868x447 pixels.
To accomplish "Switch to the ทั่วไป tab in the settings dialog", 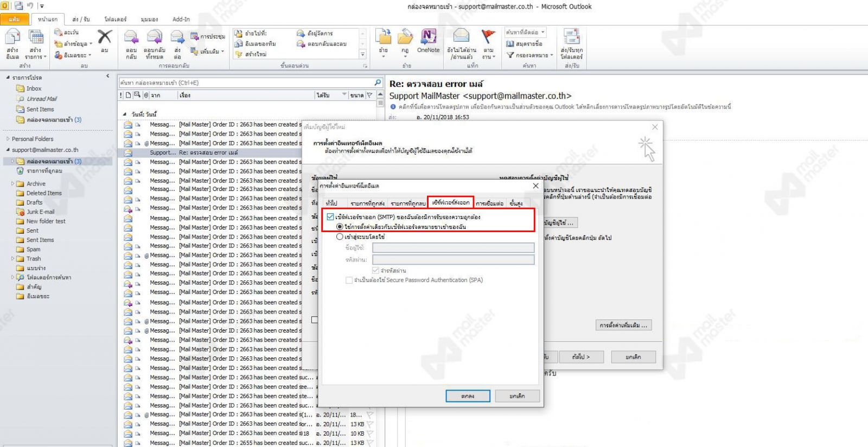I will (x=331, y=203).
